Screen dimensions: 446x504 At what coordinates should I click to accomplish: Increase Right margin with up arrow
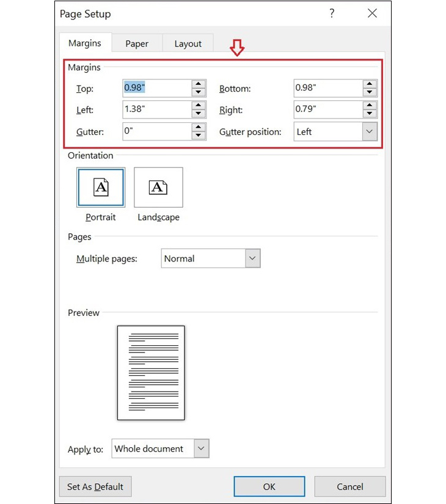(x=370, y=105)
